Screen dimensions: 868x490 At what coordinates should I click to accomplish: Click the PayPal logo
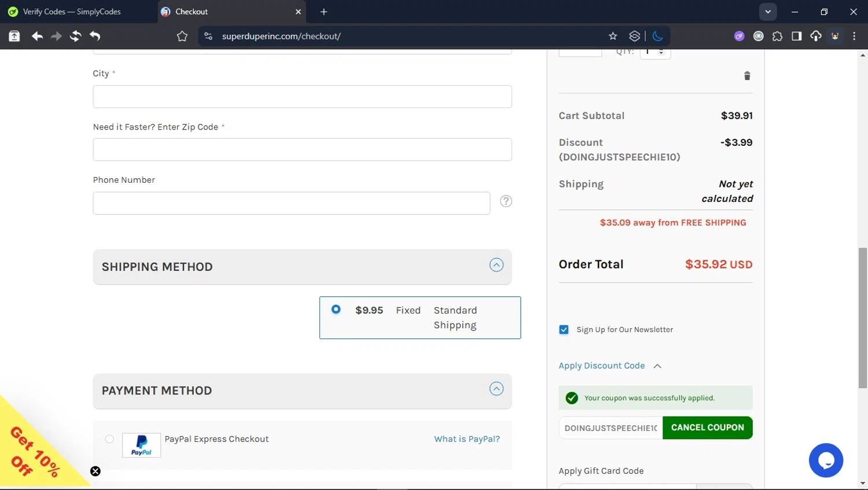point(141,445)
